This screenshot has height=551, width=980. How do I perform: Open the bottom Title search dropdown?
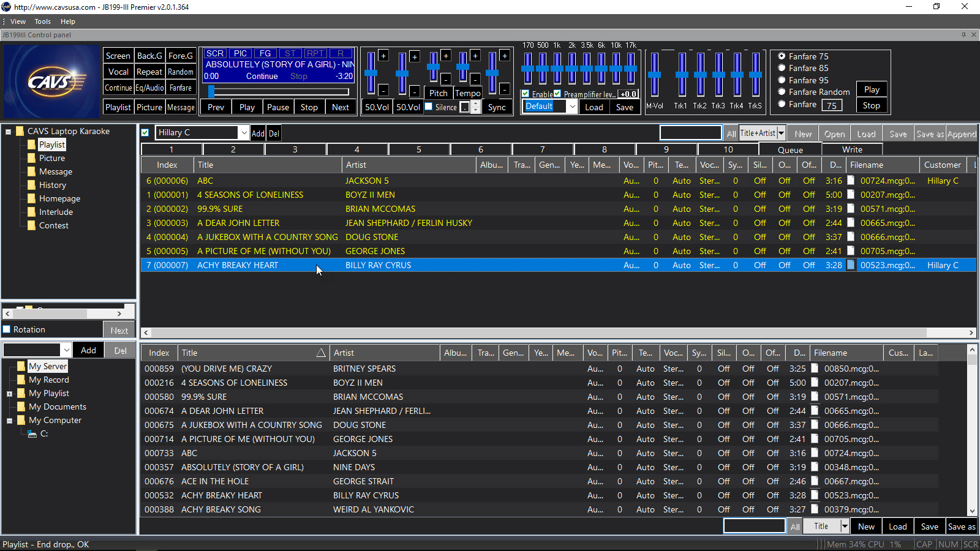click(845, 526)
